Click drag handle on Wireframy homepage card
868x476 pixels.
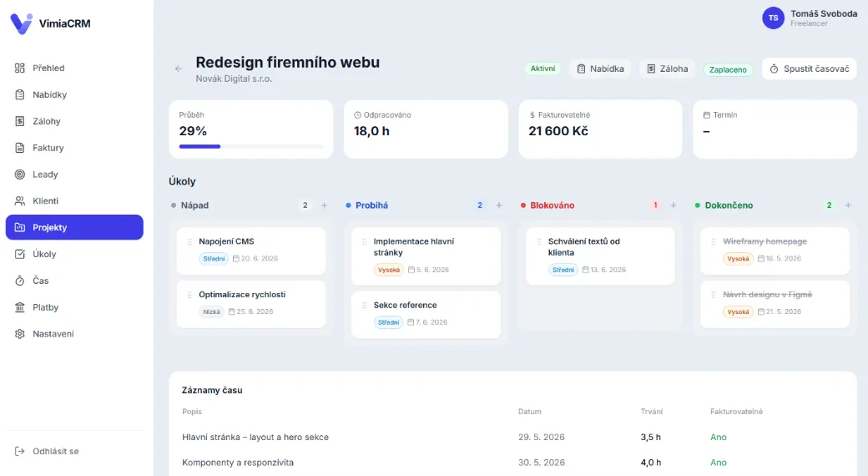(x=714, y=241)
